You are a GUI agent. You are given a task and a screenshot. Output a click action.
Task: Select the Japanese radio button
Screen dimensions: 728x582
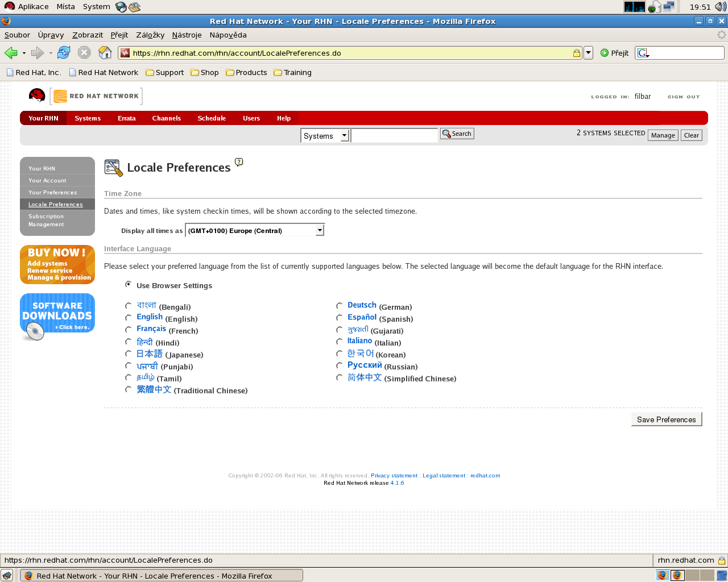point(129,354)
